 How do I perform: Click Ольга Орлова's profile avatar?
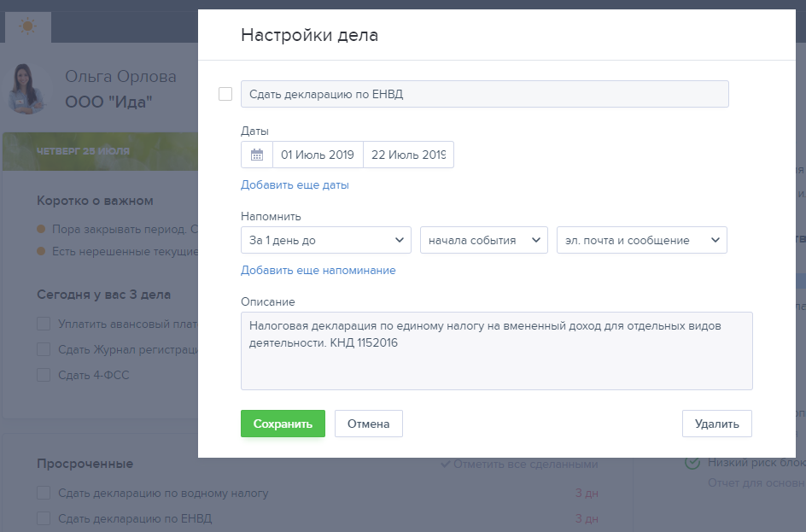point(28,89)
